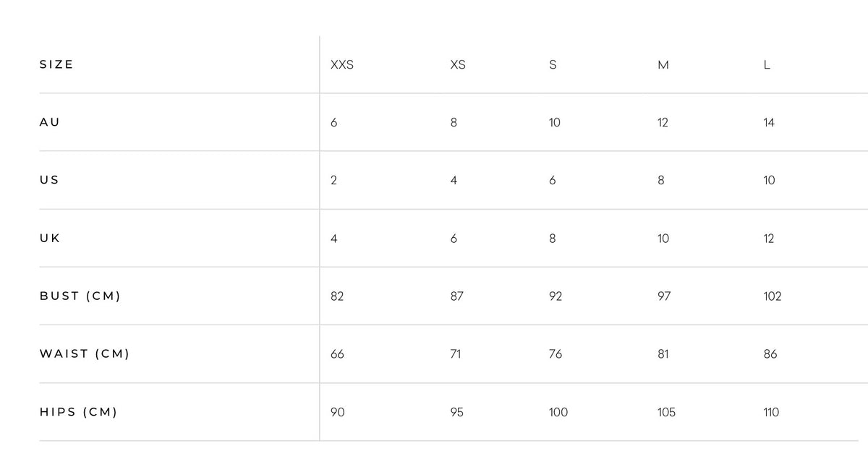Click bust value 87 for XS
The width and height of the screenshot is (868, 472).
(457, 296)
